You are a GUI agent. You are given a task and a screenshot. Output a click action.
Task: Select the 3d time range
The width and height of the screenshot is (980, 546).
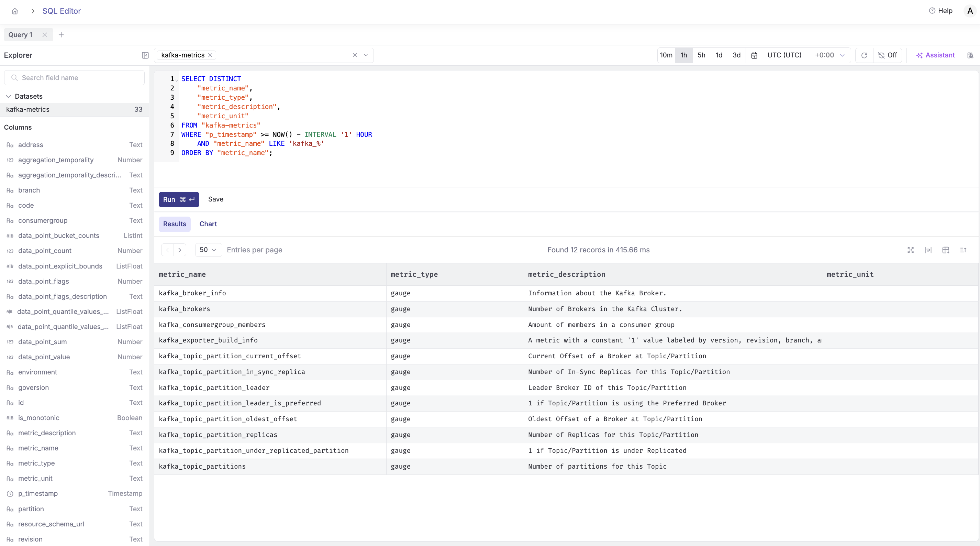736,55
